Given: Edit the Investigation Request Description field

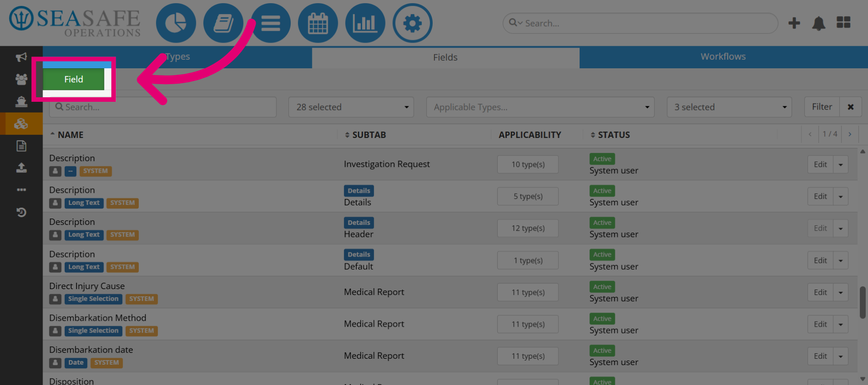Looking at the screenshot, I should pos(821,165).
